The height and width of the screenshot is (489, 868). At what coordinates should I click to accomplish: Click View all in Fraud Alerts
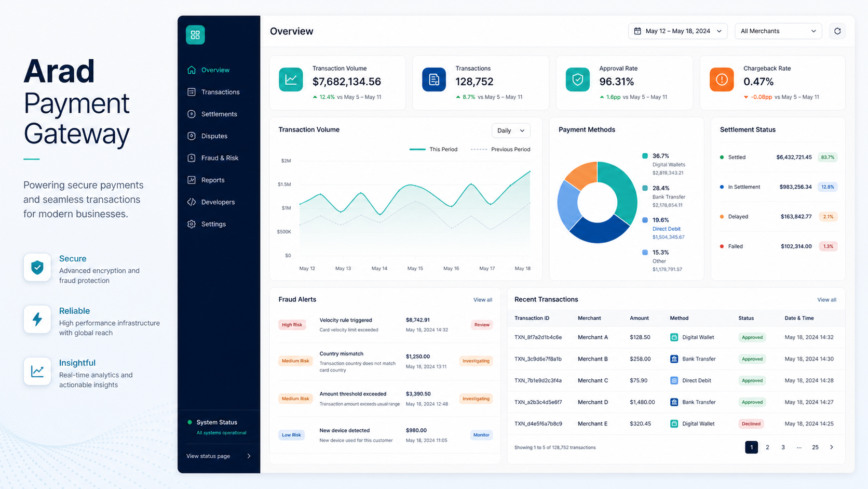click(483, 300)
